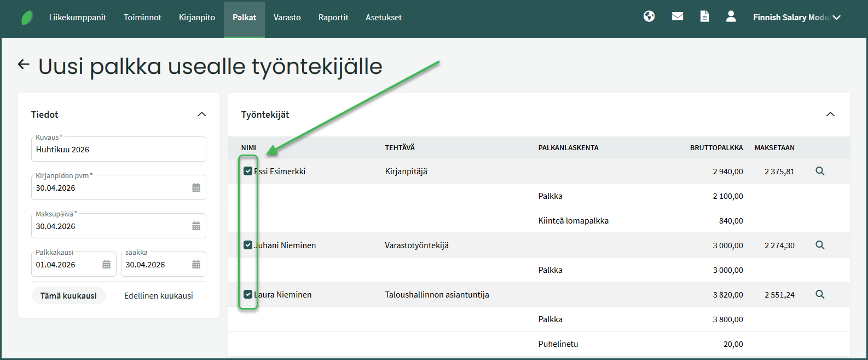Viewport: 868px width, 360px height.
Task: View details magnifier for Essi Esimerkki
Action: (x=820, y=171)
